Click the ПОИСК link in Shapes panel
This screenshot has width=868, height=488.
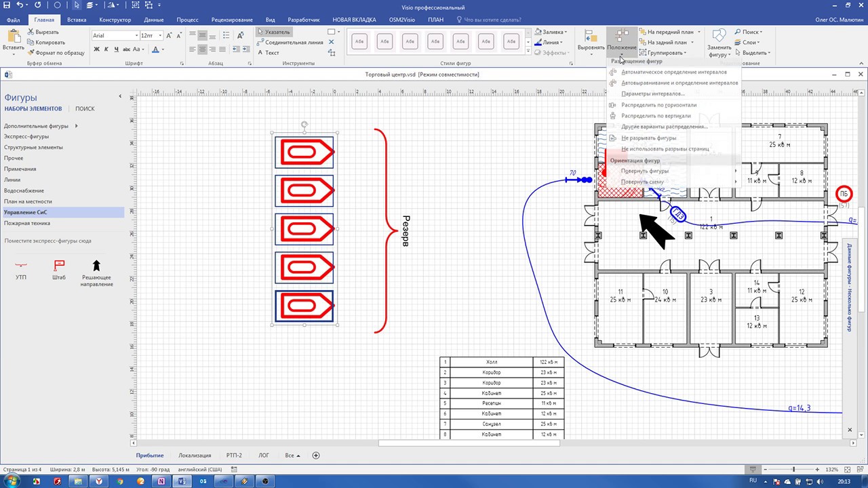tap(85, 108)
